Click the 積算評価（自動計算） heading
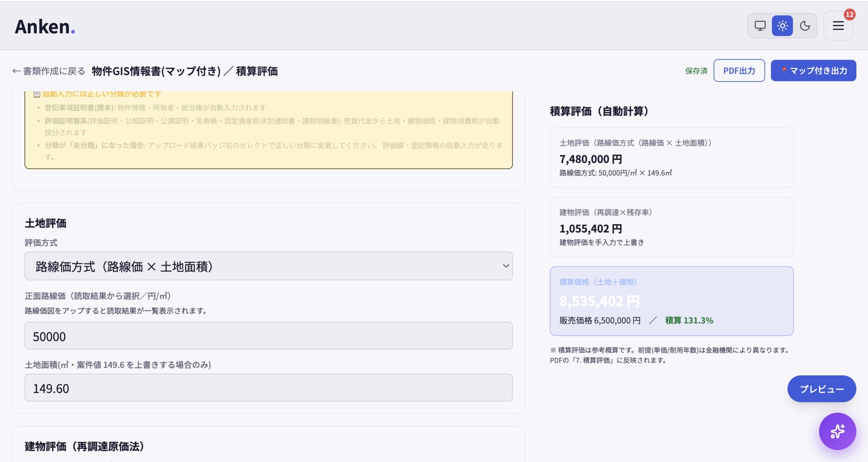Screen dimensions: 868x462 pos(599,111)
